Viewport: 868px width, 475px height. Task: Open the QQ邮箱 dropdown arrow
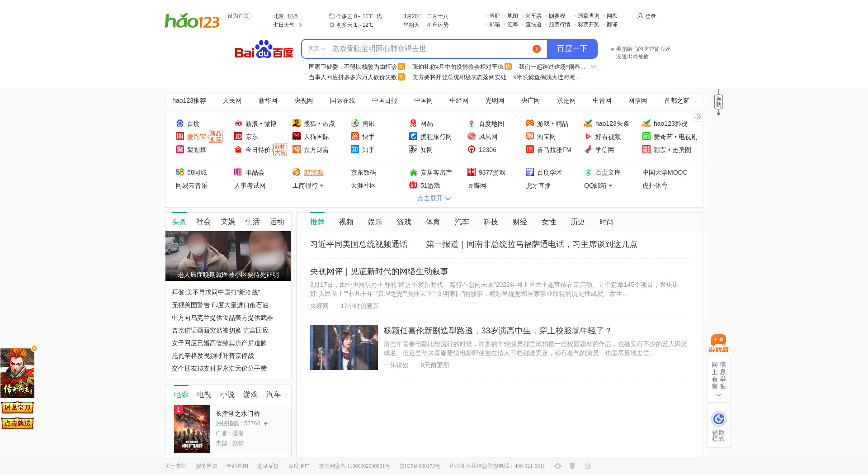(610, 185)
